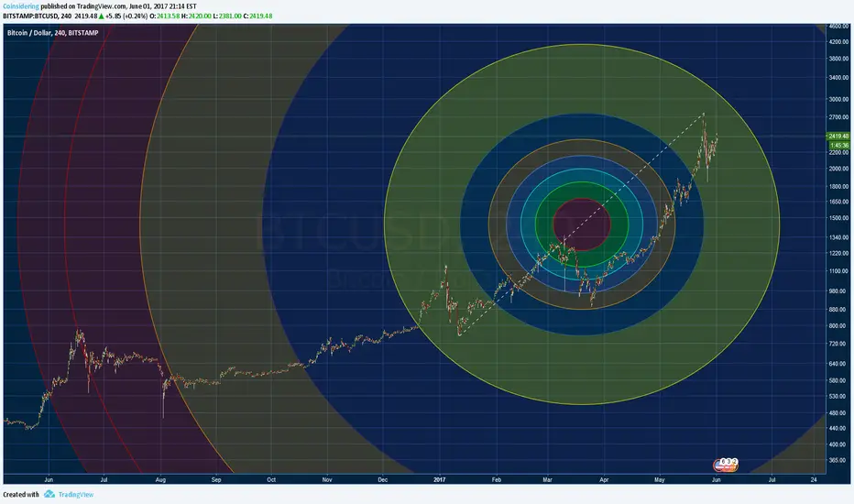Click the 'published on TradingView.com' date text
This screenshot has height=504, width=854.
pyautogui.click(x=119, y=6)
